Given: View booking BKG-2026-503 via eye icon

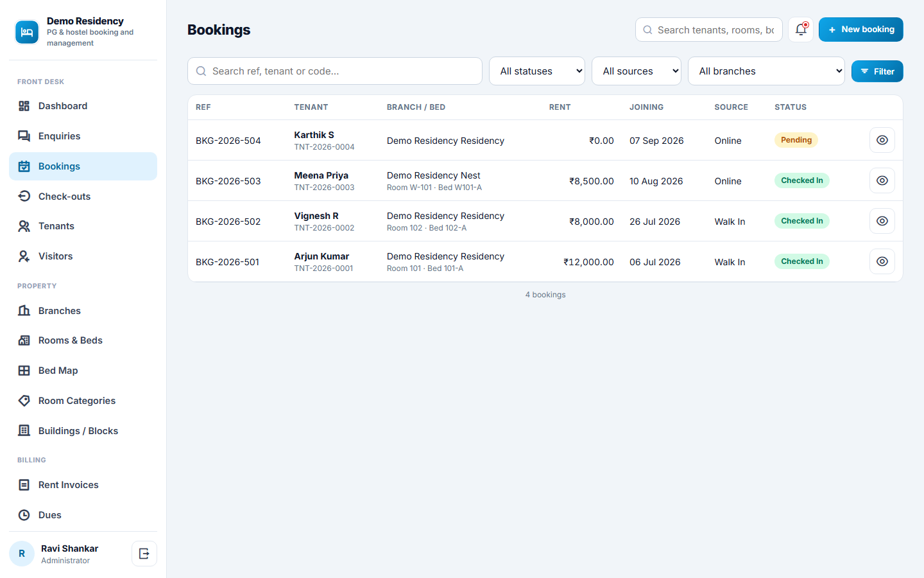Looking at the screenshot, I should tap(882, 180).
